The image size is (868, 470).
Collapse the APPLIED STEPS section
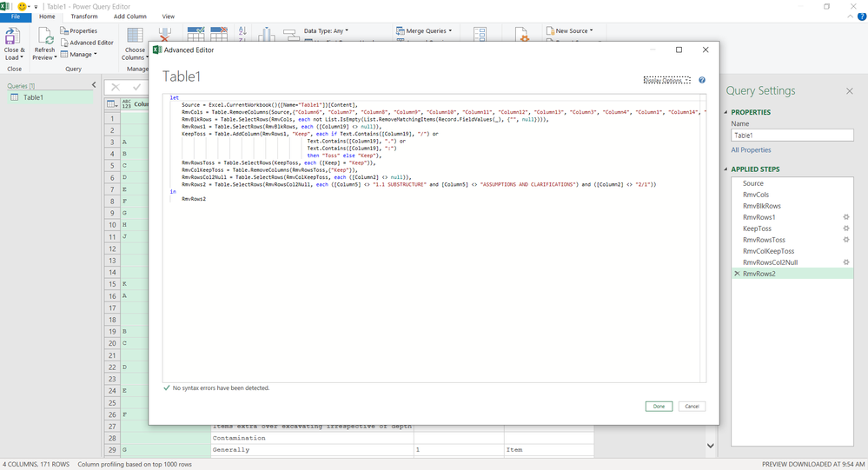(x=727, y=169)
